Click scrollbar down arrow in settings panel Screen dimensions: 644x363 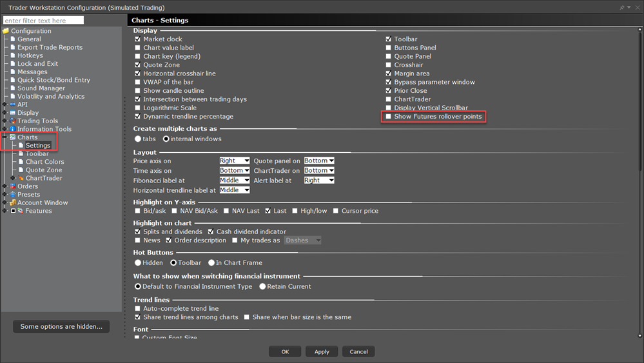coord(639,335)
